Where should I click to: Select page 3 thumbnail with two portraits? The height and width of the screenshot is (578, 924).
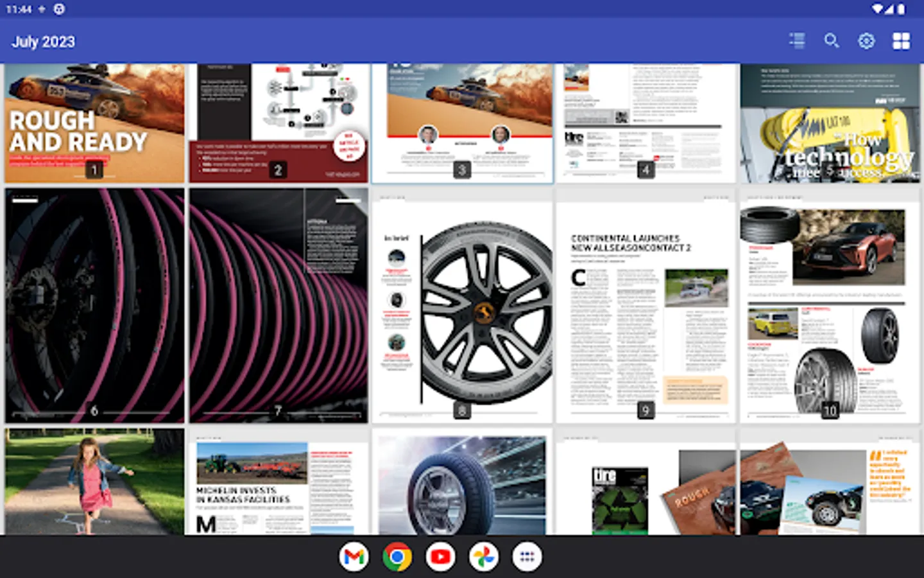[462, 123]
